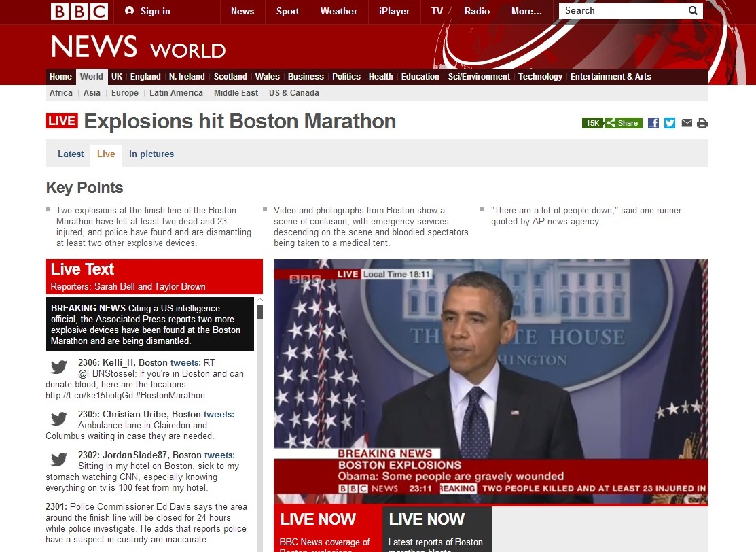Screen dimensions: 756x552
Task: Click the 'Explosions hit Boston Marathon' headline
Action: coord(240,121)
